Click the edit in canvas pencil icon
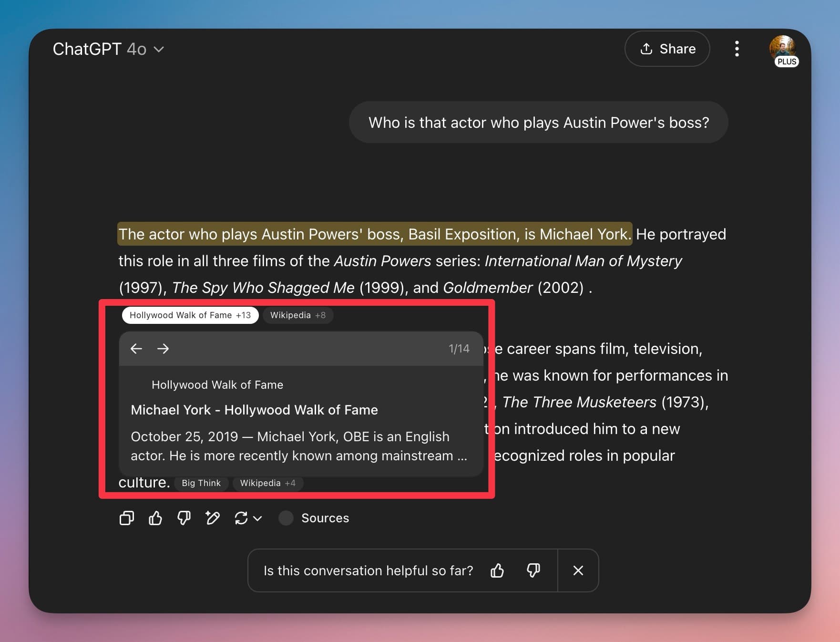This screenshot has height=642, width=840. [213, 518]
